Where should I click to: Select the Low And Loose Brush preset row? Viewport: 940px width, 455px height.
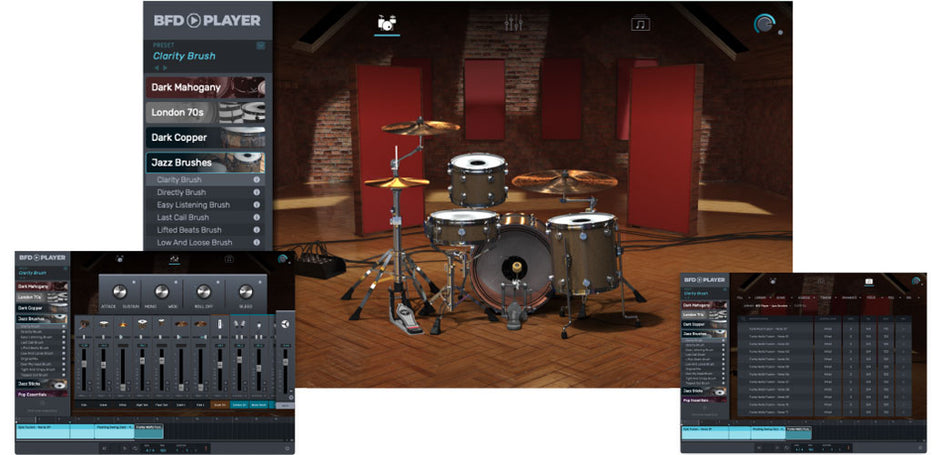coord(205,243)
